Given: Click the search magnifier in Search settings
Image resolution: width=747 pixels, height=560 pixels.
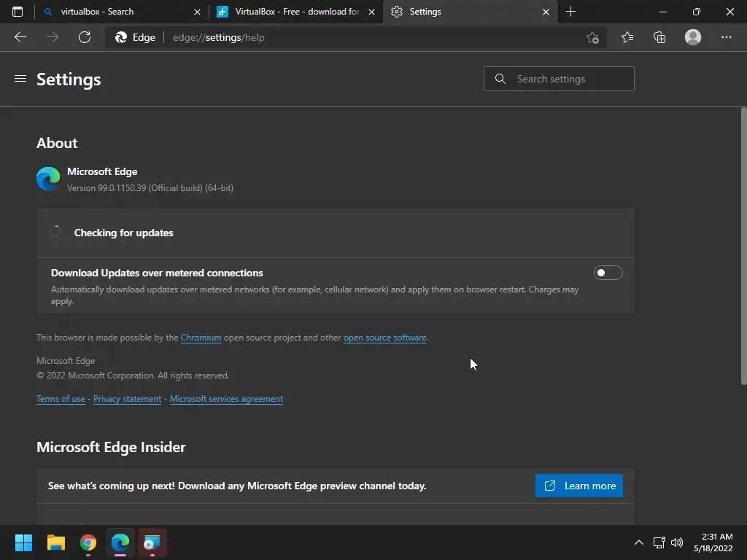Looking at the screenshot, I should pyautogui.click(x=500, y=79).
